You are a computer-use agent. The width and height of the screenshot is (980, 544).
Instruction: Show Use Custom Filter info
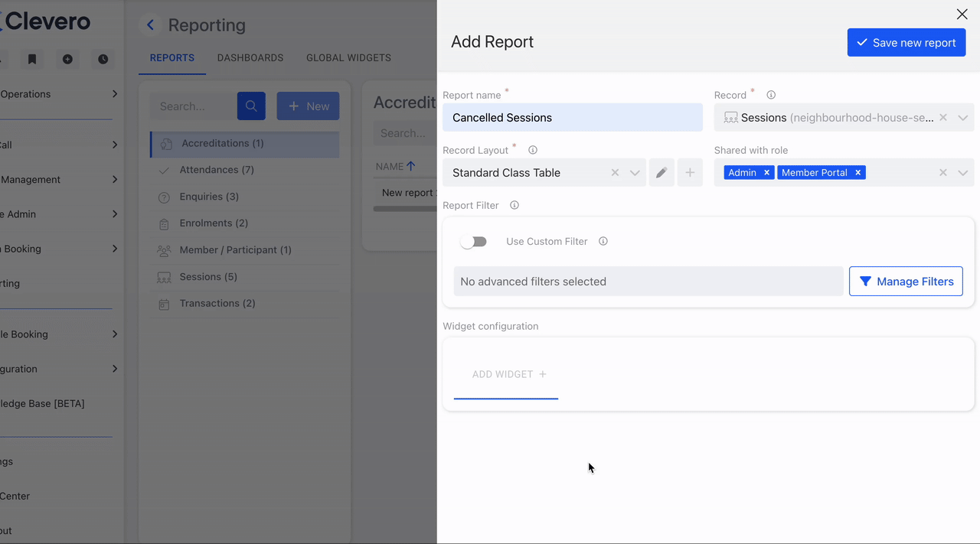[603, 242]
